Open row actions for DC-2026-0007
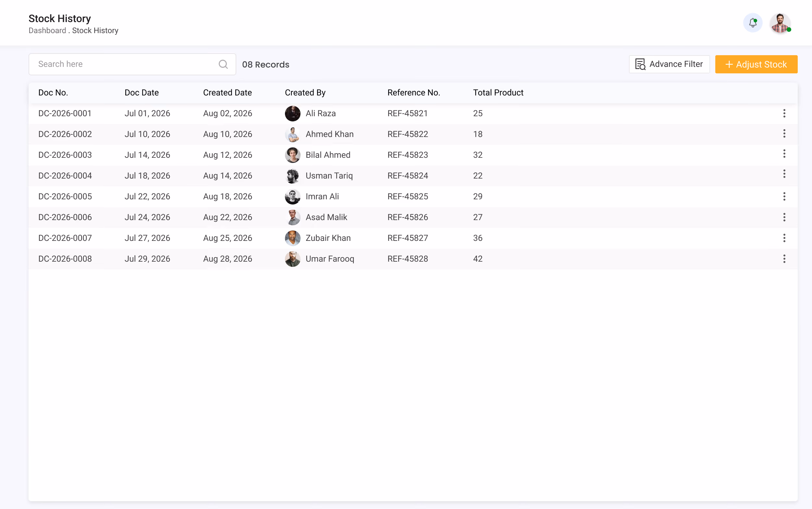The image size is (812, 509). [784, 238]
